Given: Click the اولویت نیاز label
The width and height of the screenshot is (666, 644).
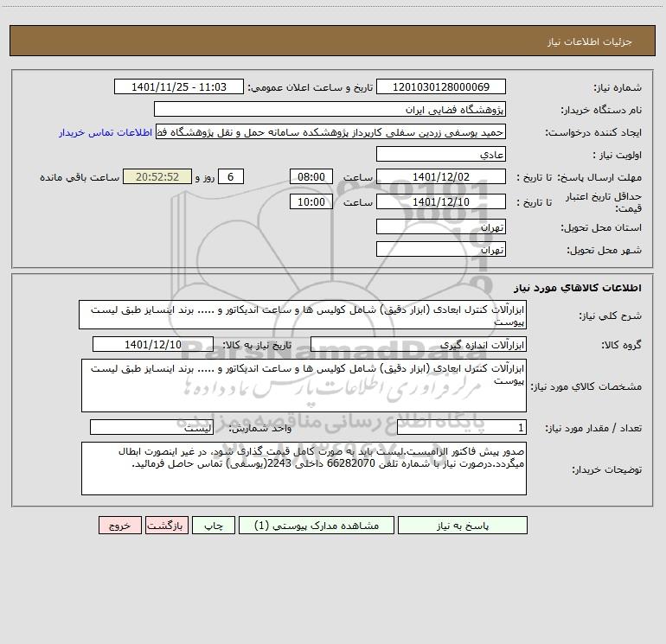Looking at the screenshot, I should click(x=618, y=155).
